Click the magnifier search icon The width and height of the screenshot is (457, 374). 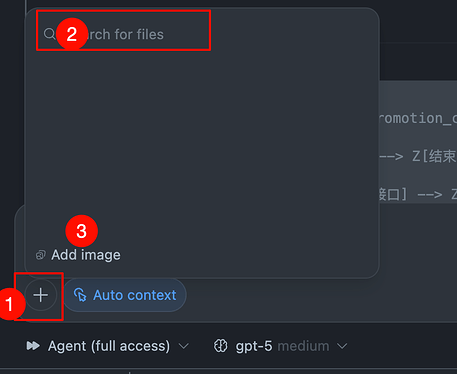click(x=49, y=34)
